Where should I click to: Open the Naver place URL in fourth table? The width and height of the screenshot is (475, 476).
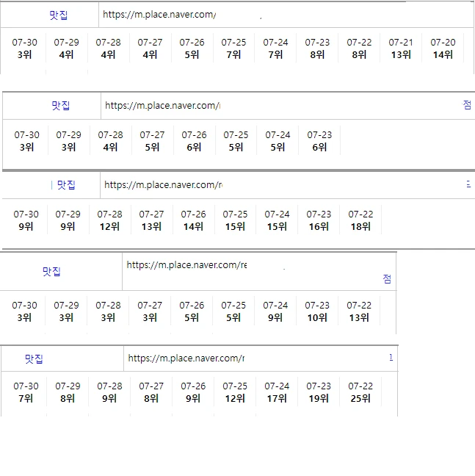pos(186,265)
